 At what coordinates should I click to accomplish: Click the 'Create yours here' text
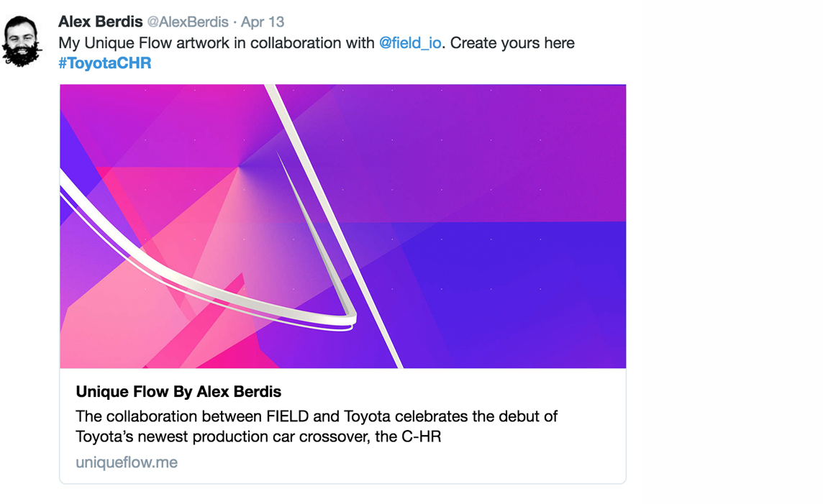[x=512, y=43]
